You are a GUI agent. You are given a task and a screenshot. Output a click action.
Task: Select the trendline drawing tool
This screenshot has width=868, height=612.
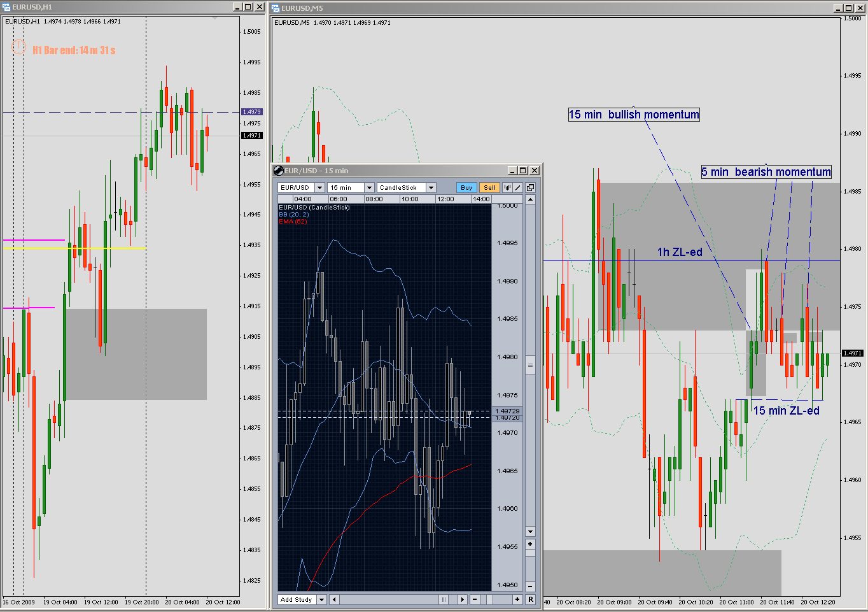(516, 187)
